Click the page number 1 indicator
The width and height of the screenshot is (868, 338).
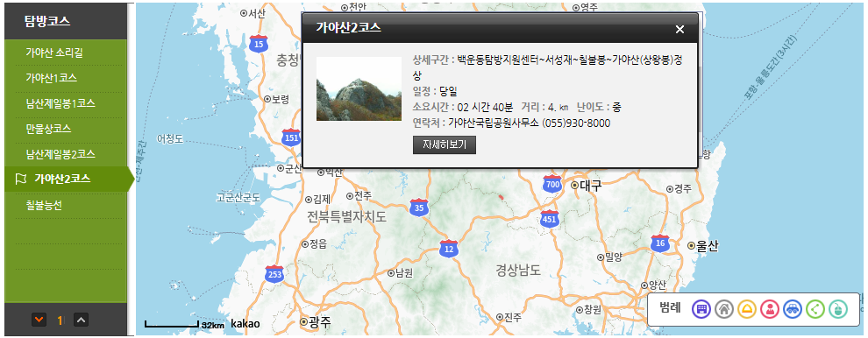(60, 320)
